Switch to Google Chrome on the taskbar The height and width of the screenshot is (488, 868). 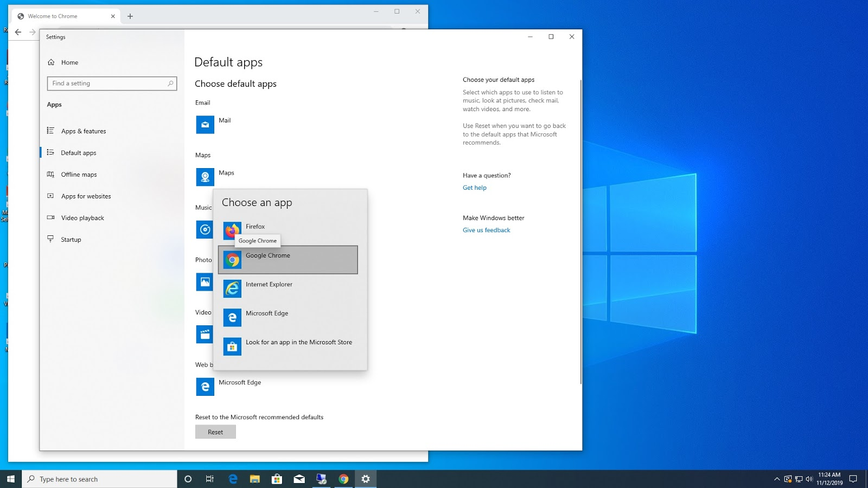pos(343,479)
